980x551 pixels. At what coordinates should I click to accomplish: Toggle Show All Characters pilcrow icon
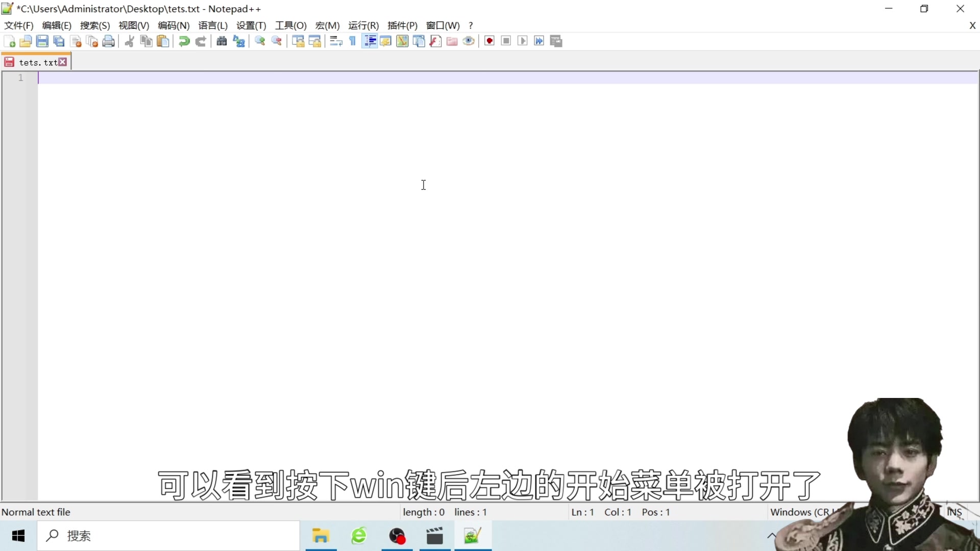point(353,41)
